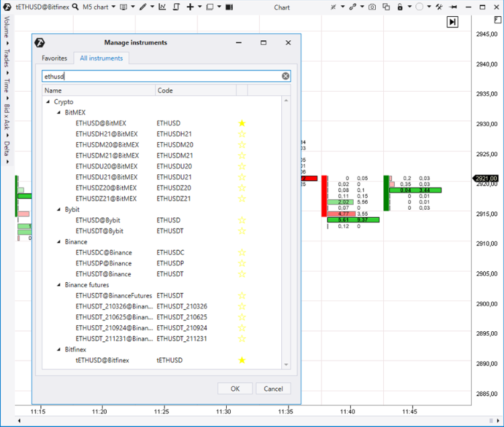Open chart settings wrench icon
This screenshot has height=427, width=504.
tap(439, 7)
